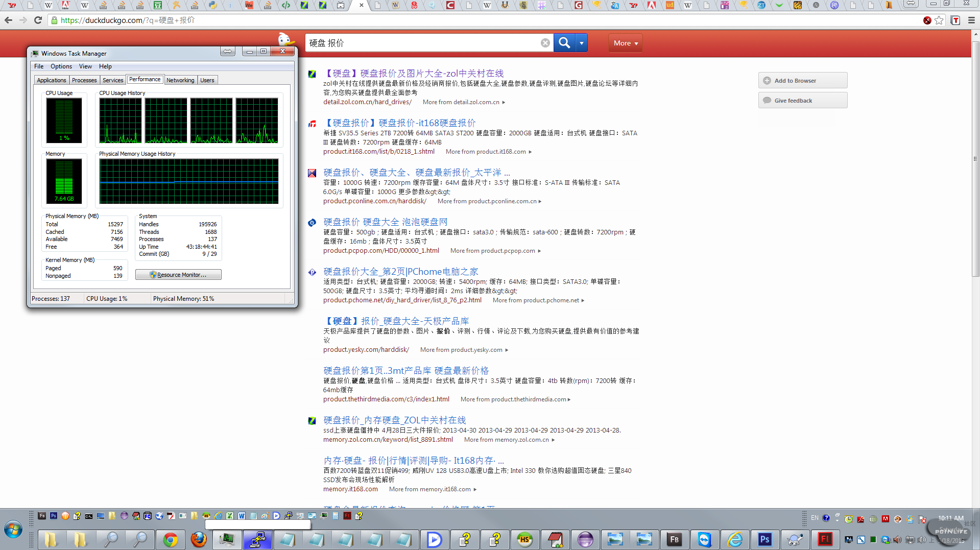Click the Add to Browser button

point(803,80)
